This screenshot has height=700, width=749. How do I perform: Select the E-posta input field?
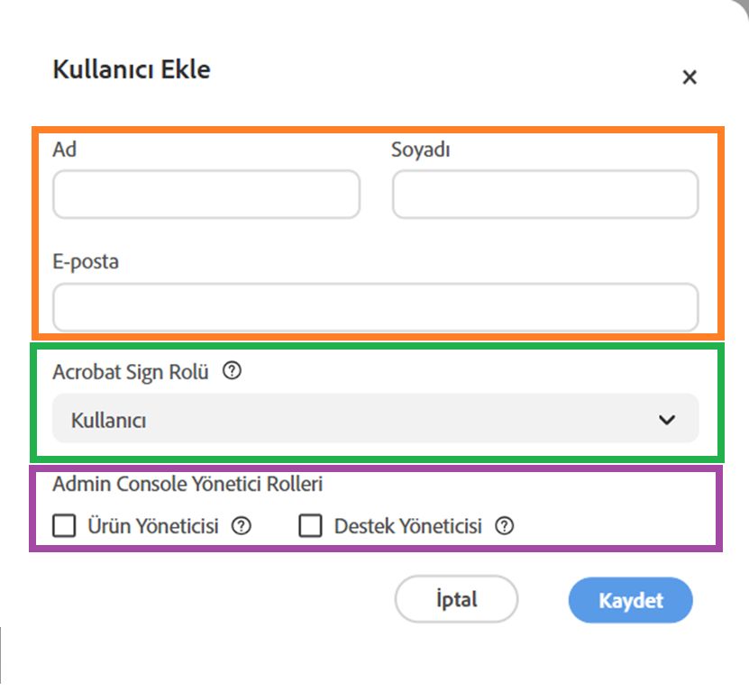click(375, 307)
